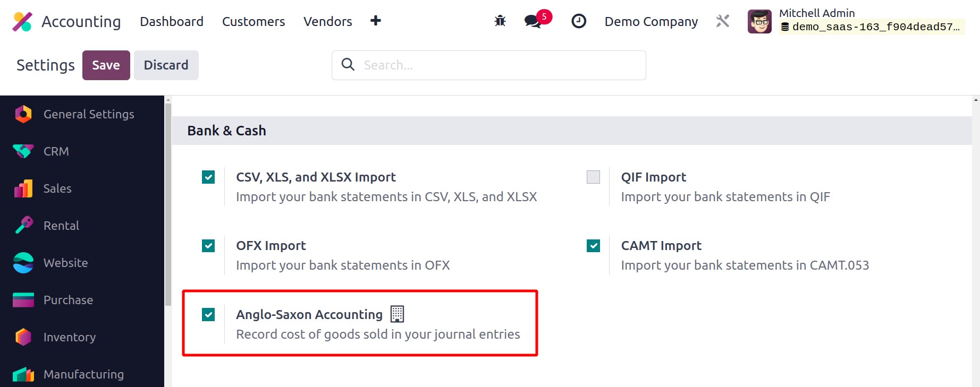Viewport: 980px width, 387px height.
Task: Click the Mitchell Admin avatar
Action: coord(759,22)
